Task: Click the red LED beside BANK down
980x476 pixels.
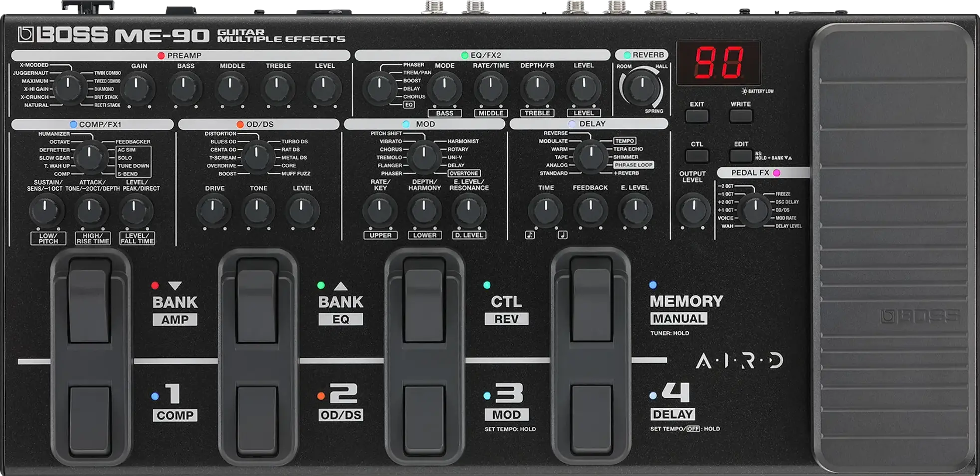Action: 155,286
